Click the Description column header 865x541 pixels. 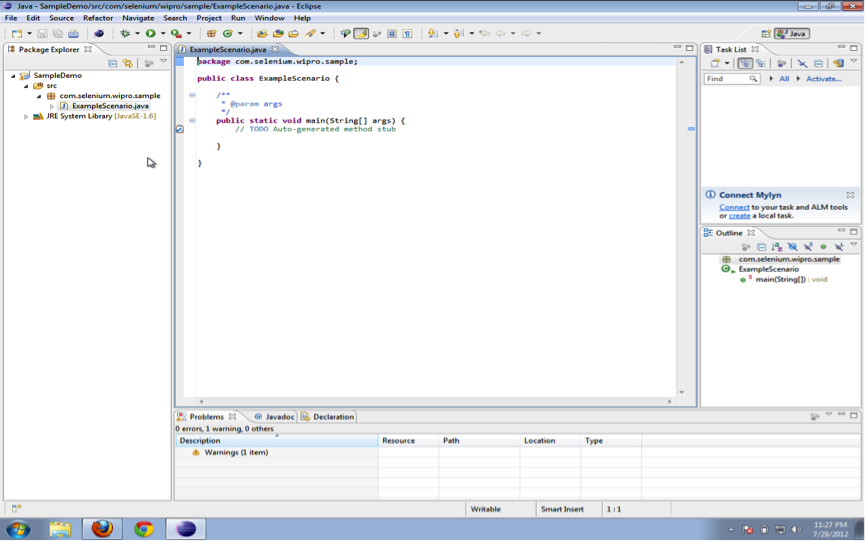pos(277,441)
